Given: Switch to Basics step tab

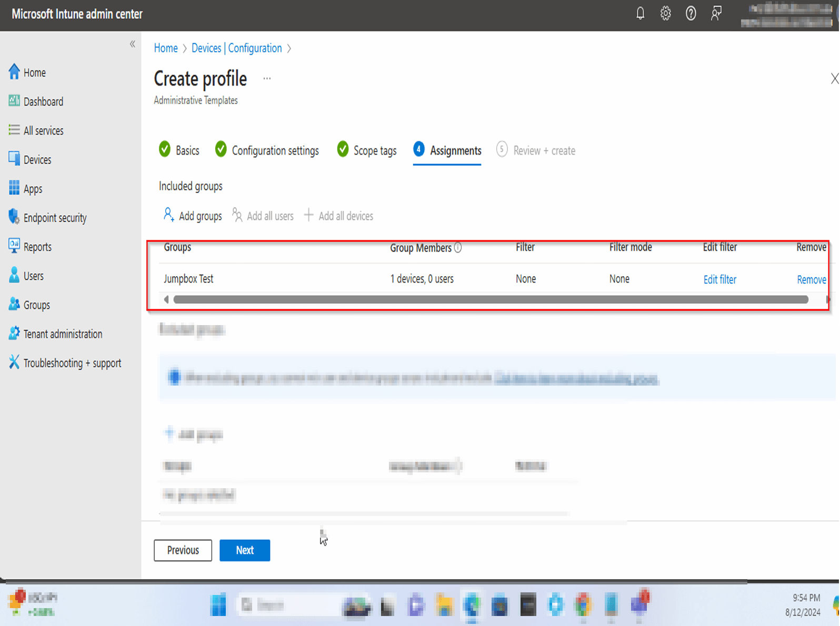Looking at the screenshot, I should tap(179, 150).
